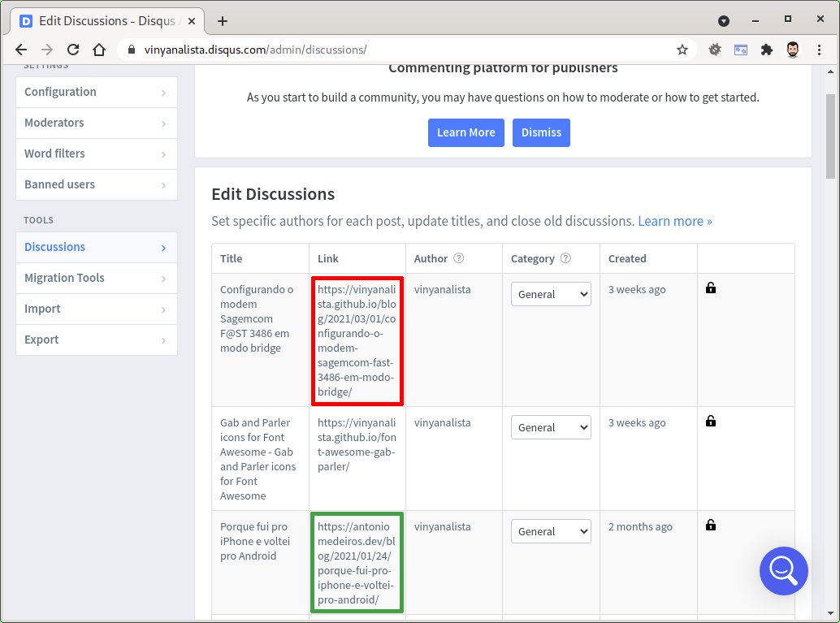Open Category dropdown for Porque fui pro iPhone row

(551, 531)
